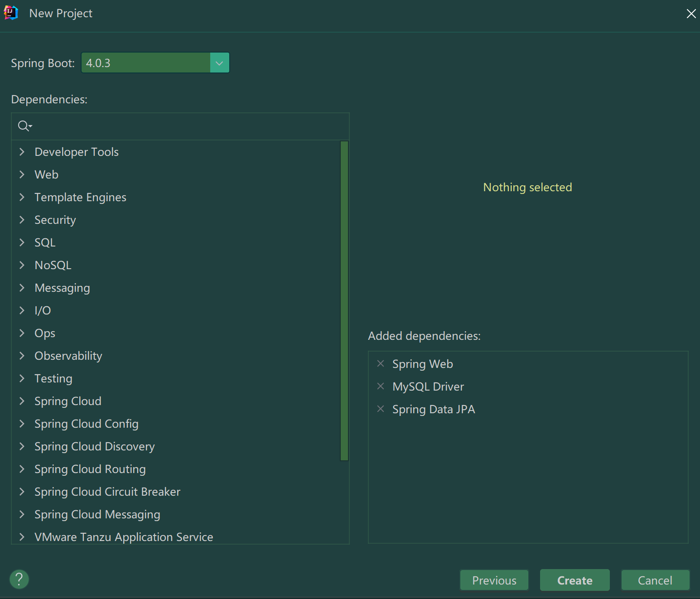
Task: Select the Observability tree row
Action: (176, 356)
